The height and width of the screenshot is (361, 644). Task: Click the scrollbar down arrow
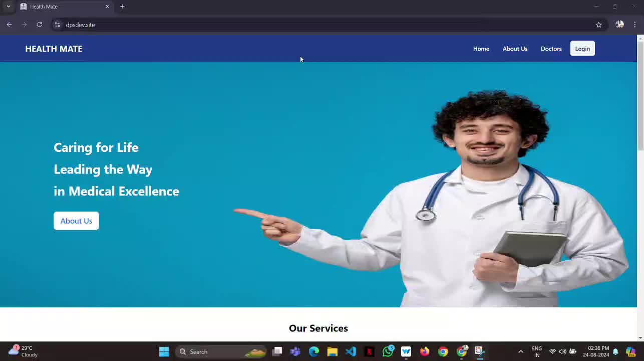pyautogui.click(x=640, y=337)
